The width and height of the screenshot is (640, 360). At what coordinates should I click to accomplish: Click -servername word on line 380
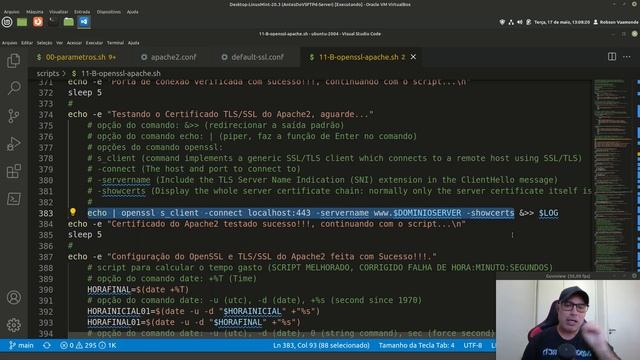(x=123, y=180)
